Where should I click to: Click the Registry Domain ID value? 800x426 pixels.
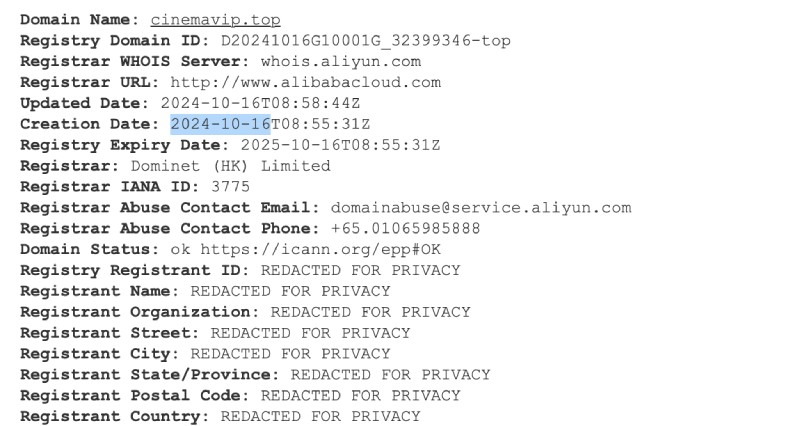[358, 40]
